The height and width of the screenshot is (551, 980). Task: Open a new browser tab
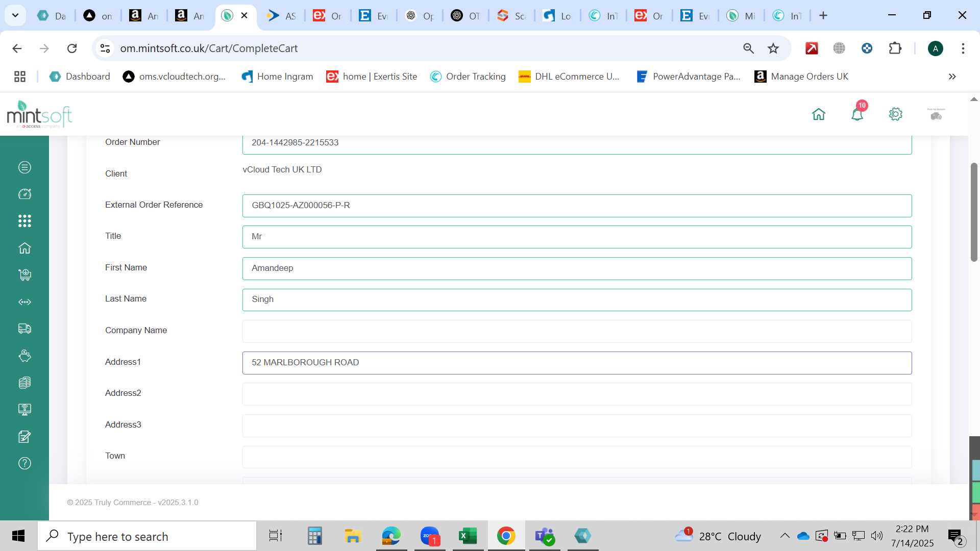(x=823, y=16)
